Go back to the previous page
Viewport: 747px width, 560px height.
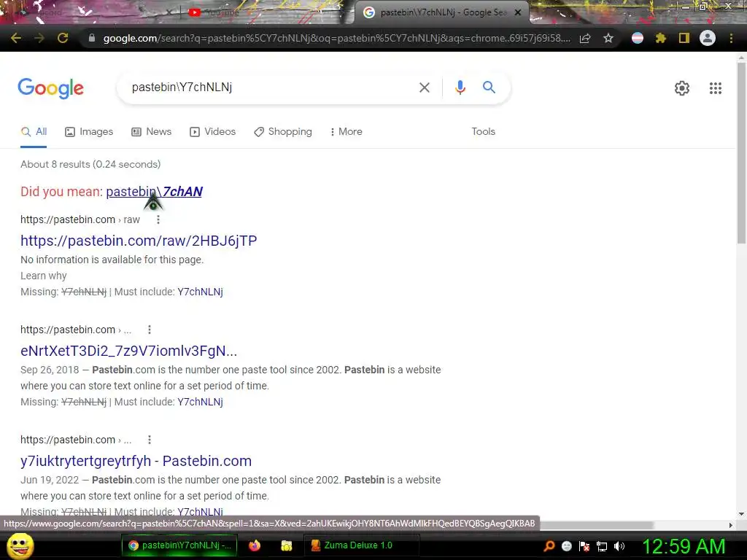click(16, 38)
